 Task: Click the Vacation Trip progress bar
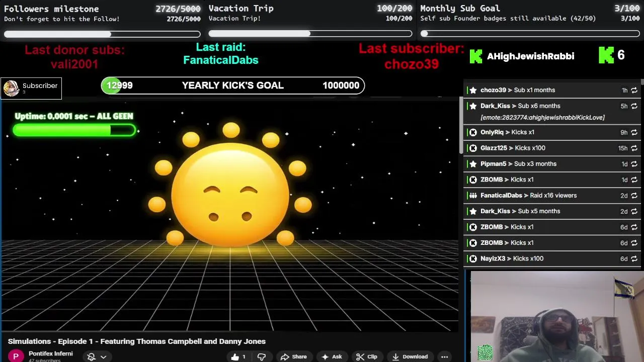point(310,34)
